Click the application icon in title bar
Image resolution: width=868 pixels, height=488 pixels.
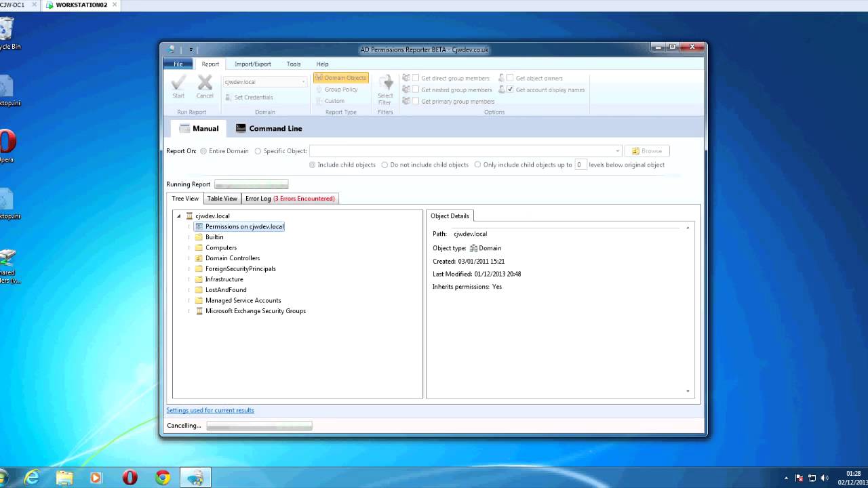click(x=172, y=49)
